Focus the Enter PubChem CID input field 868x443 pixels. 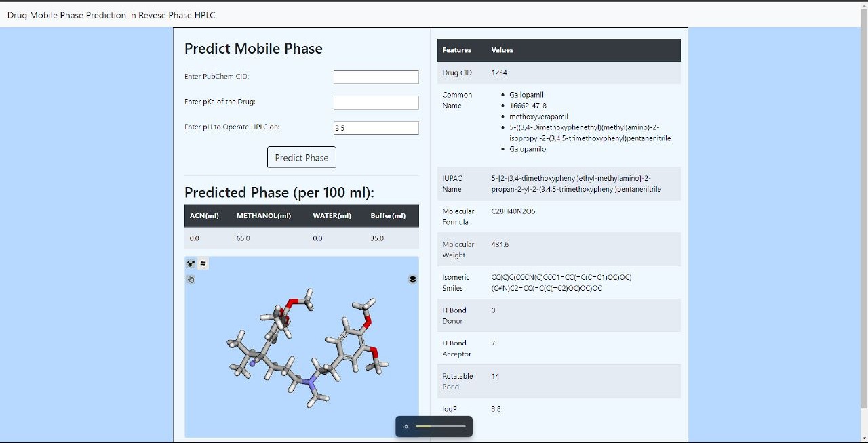376,77
